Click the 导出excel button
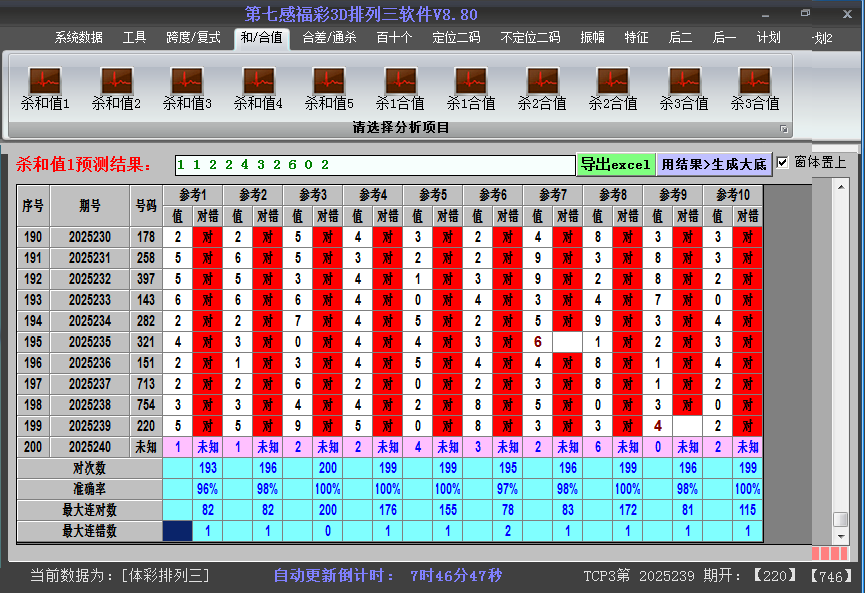This screenshot has width=865, height=593. tap(615, 164)
